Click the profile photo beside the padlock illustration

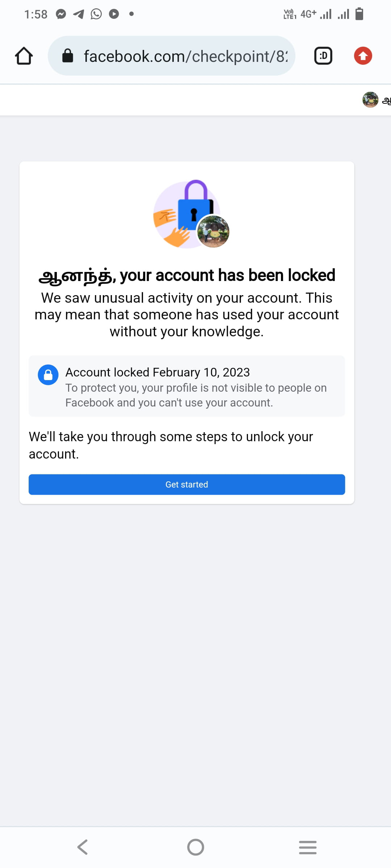coord(213,231)
